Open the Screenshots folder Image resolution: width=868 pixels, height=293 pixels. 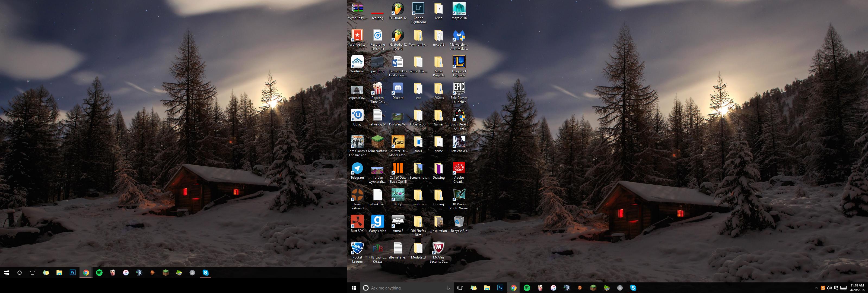point(418,171)
